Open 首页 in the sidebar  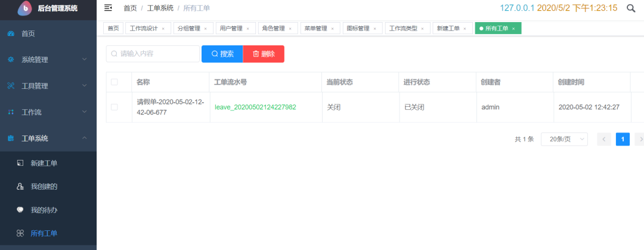29,34
